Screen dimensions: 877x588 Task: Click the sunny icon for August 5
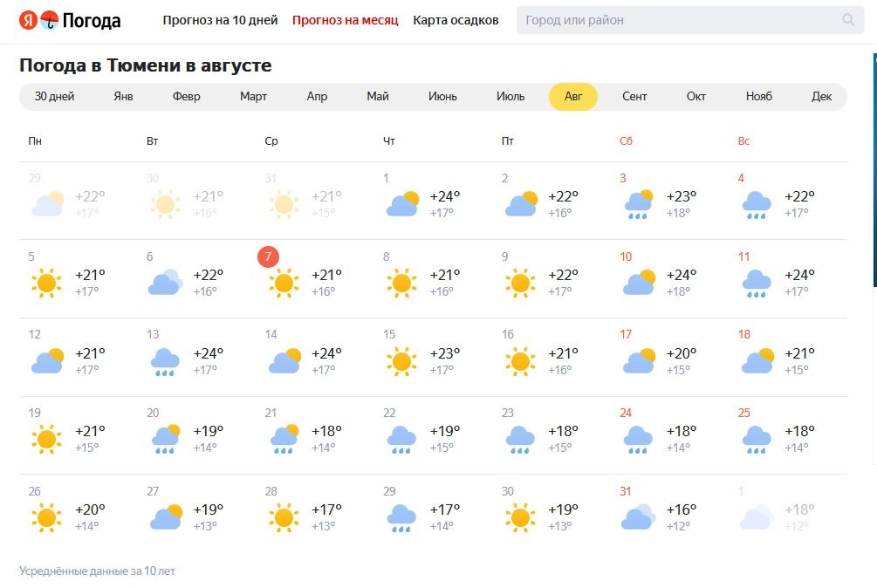coord(46,283)
